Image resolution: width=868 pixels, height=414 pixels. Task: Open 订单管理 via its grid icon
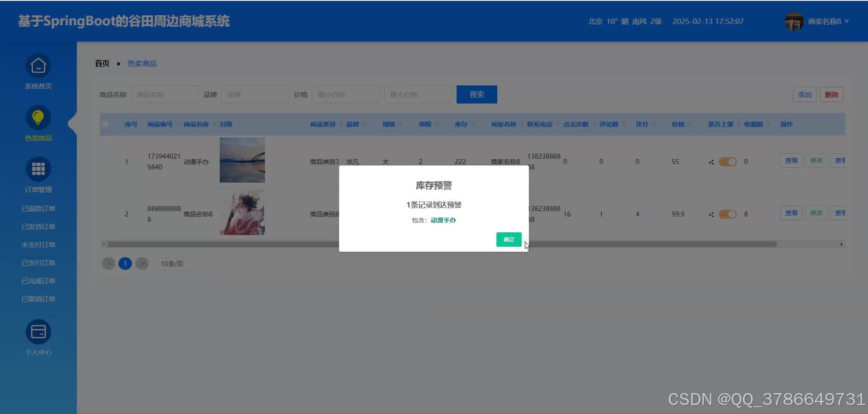(38, 169)
